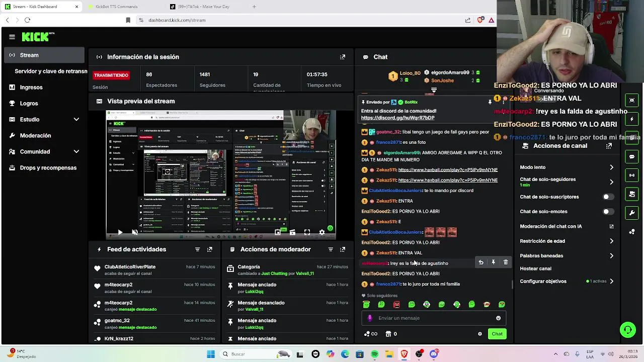644x362 pixels.
Task: Open Moderación del chat con IA external link
Action: tap(611, 226)
